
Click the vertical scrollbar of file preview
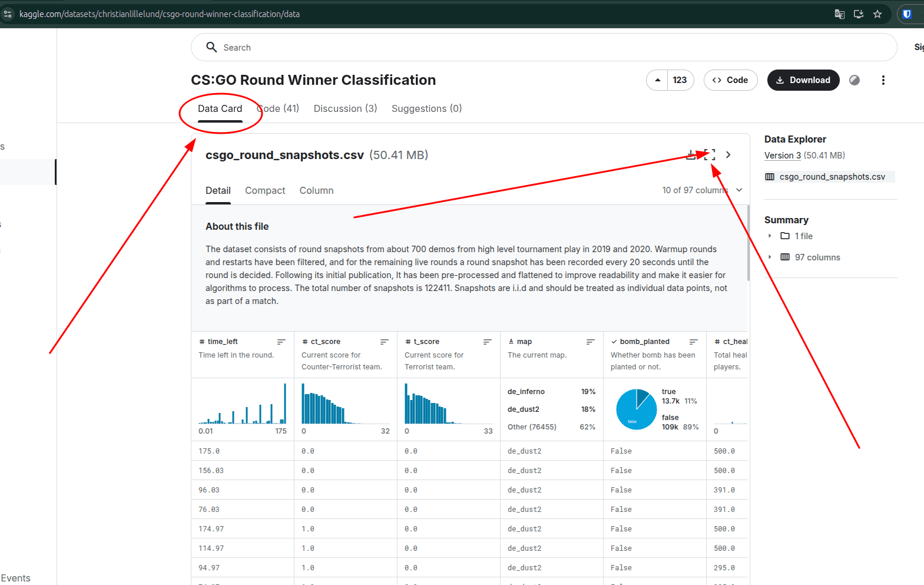pyautogui.click(x=749, y=243)
